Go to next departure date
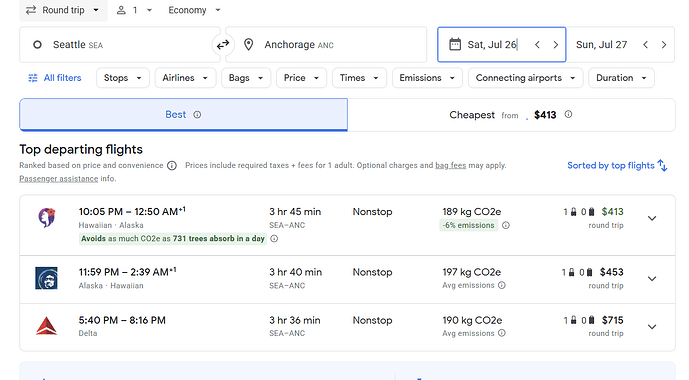 coord(555,45)
